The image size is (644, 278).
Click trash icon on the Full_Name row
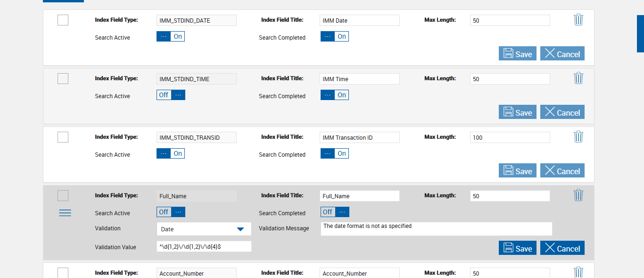point(578,195)
